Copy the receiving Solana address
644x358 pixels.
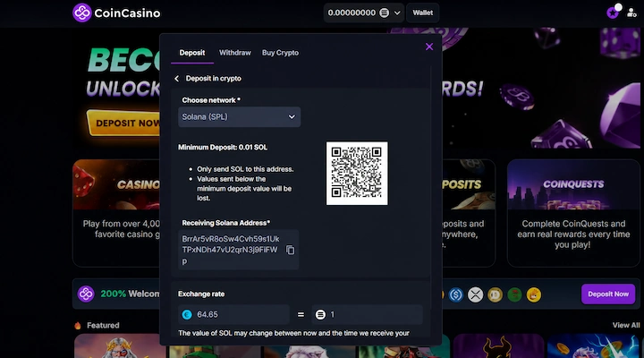coord(290,250)
